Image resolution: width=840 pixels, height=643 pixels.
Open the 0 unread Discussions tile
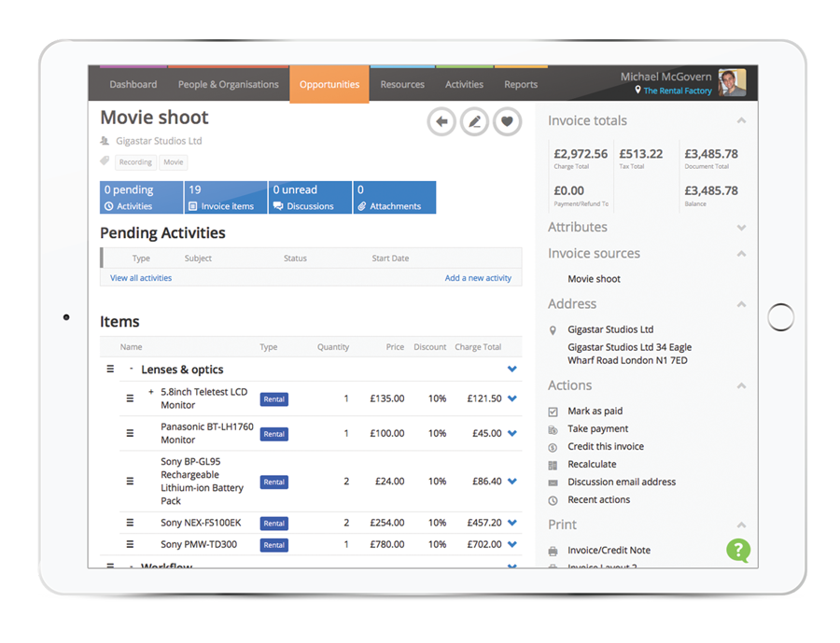(x=310, y=197)
